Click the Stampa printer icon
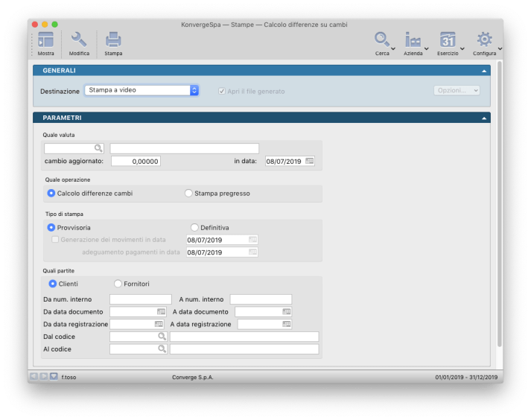The image size is (531, 420). pos(113,40)
